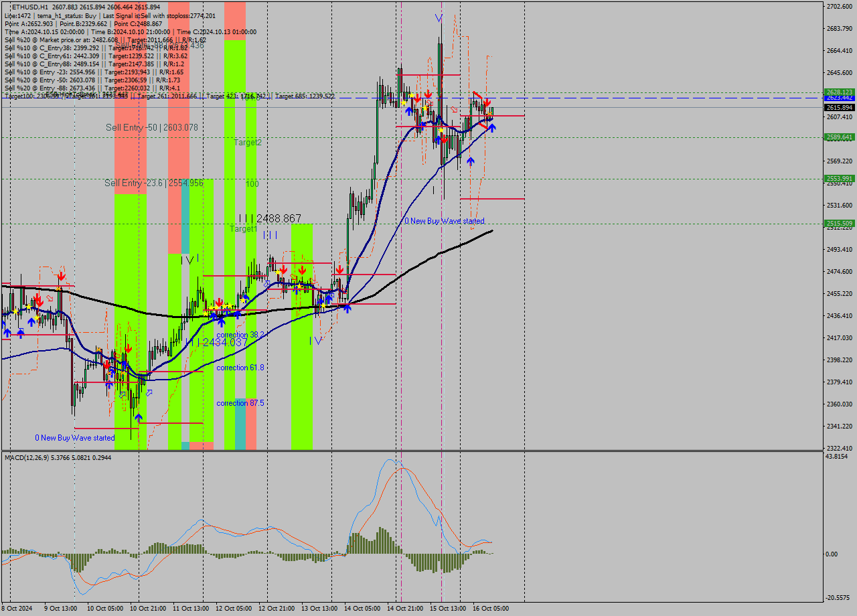Click the 2398.220 price axis value

tap(839, 360)
